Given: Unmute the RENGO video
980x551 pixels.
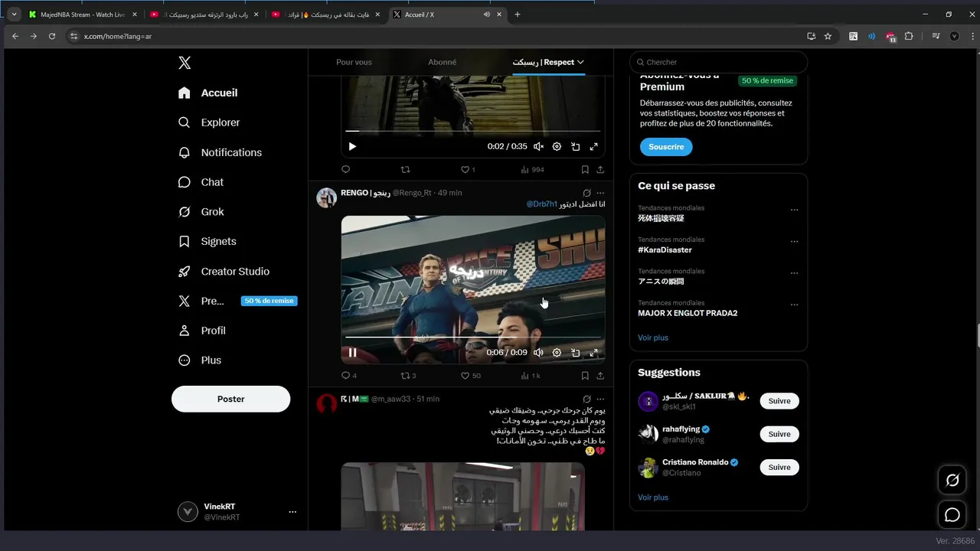Looking at the screenshot, I should point(538,352).
